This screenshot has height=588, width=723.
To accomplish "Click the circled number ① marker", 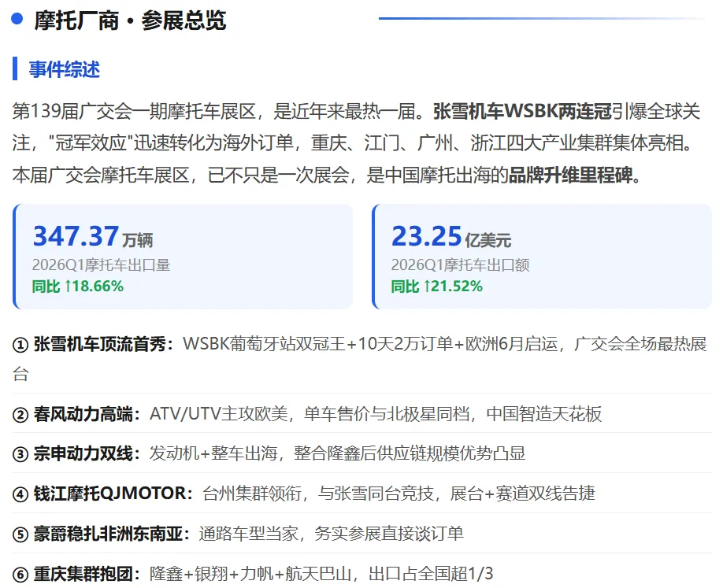I will pos(20,345).
